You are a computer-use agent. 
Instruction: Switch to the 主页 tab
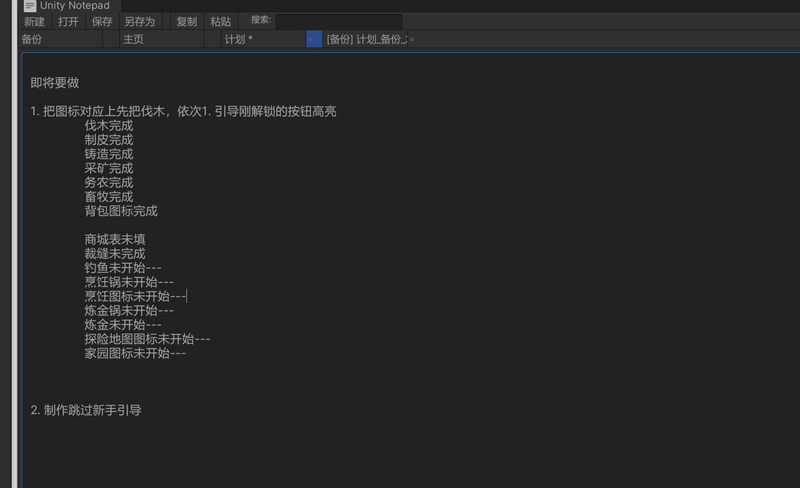tap(133, 39)
